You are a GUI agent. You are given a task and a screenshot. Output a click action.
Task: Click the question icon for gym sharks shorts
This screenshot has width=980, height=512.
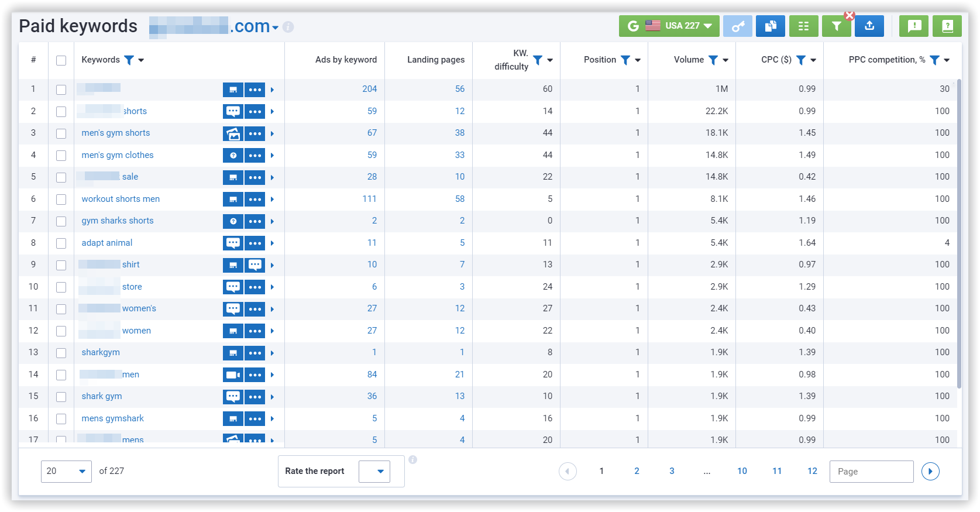click(233, 221)
